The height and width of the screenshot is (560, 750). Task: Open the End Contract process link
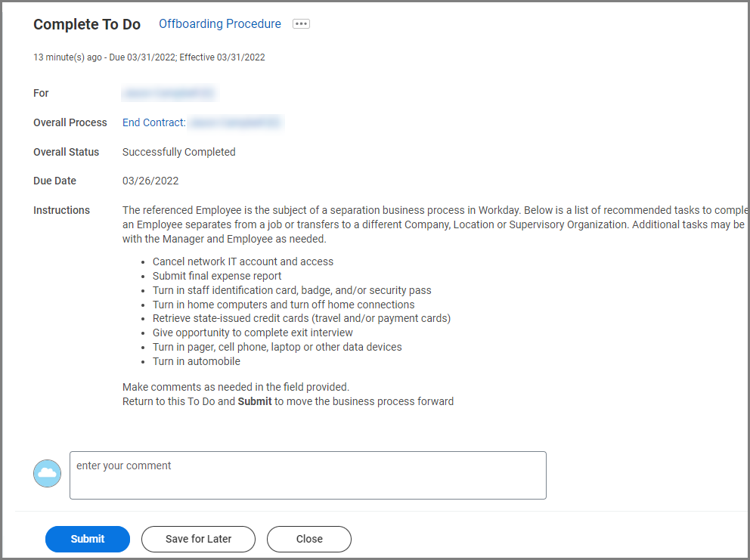[x=154, y=122]
